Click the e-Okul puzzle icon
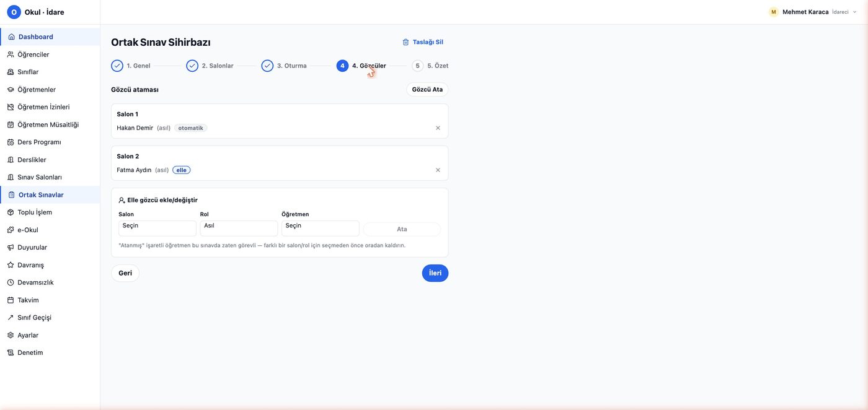This screenshot has width=868, height=410. tap(11, 230)
